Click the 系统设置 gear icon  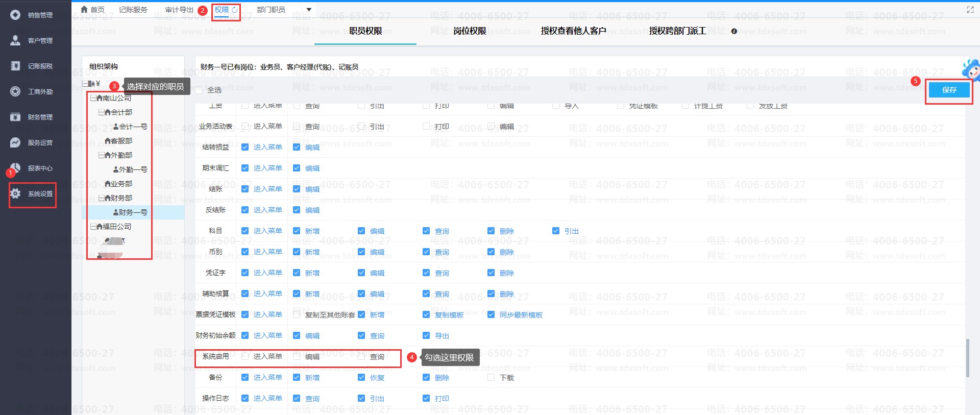(15, 193)
